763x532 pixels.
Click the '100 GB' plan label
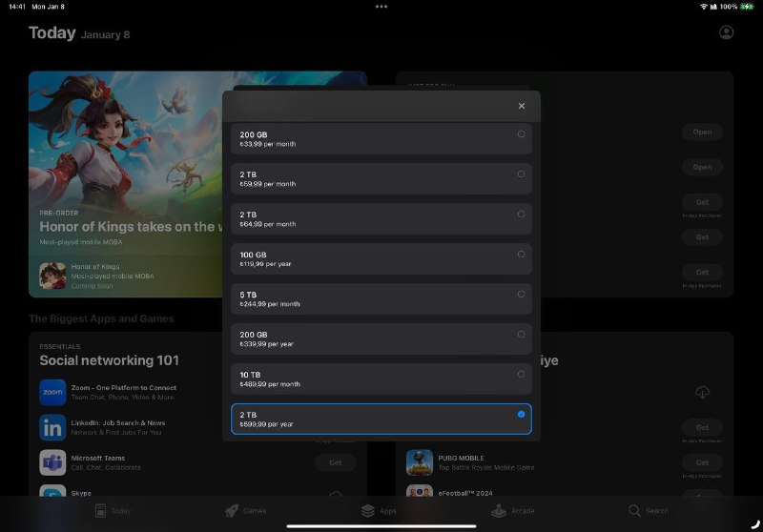click(253, 255)
